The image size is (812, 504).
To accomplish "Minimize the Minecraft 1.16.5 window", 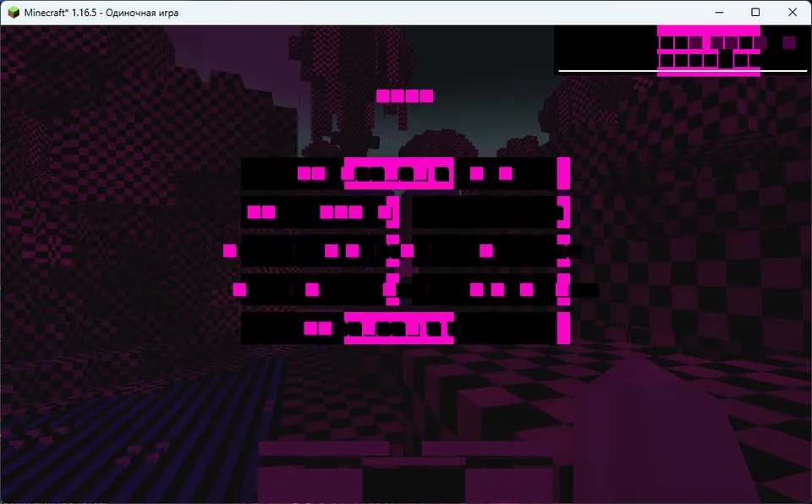I will point(719,13).
